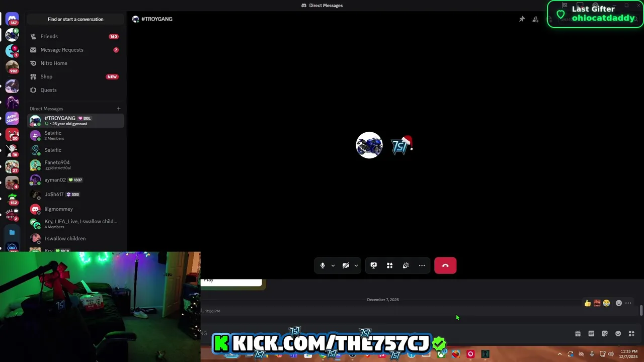Open Kry, LIFA_Live group chat
644x362 pixels.
(x=75, y=224)
